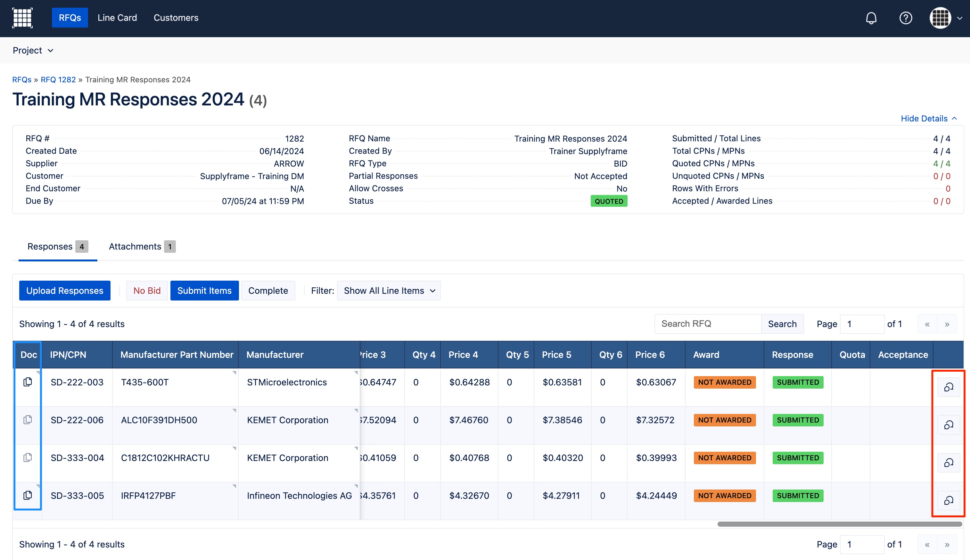Click the IRFP4127PBF part number cell
The height and width of the screenshot is (560, 970).
[x=175, y=500]
